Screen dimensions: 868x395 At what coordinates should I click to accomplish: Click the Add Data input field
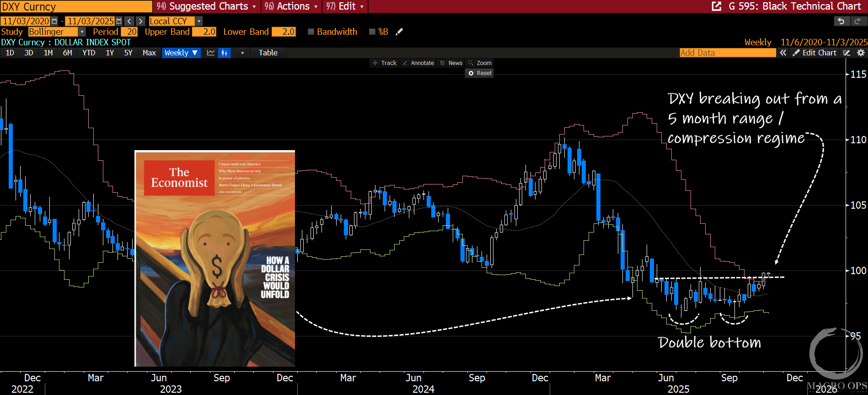(727, 53)
